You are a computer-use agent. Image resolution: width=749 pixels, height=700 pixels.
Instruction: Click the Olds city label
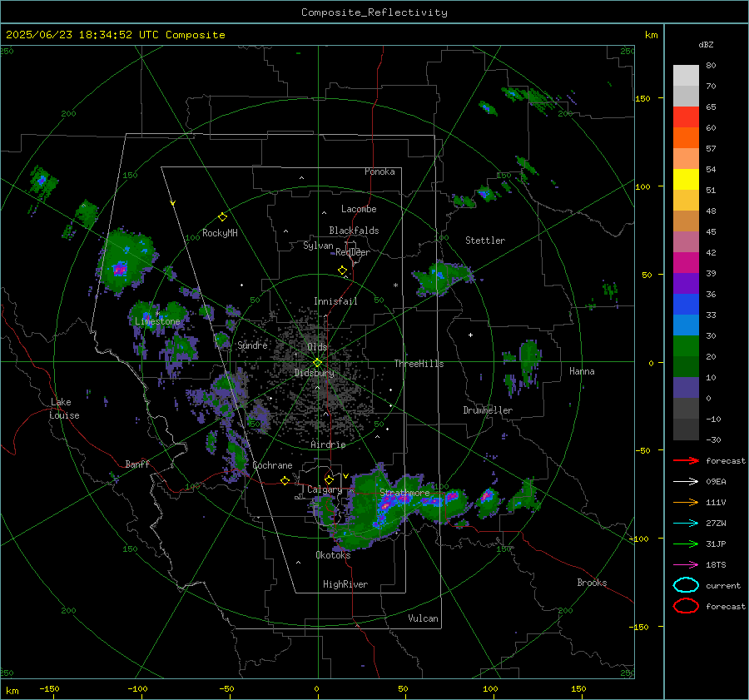317,347
